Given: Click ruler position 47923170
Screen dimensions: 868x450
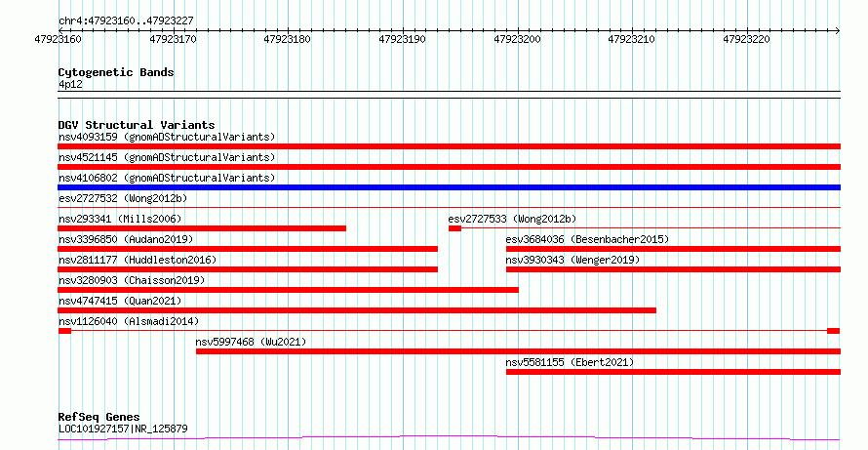Looking at the screenshot, I should [x=173, y=39].
